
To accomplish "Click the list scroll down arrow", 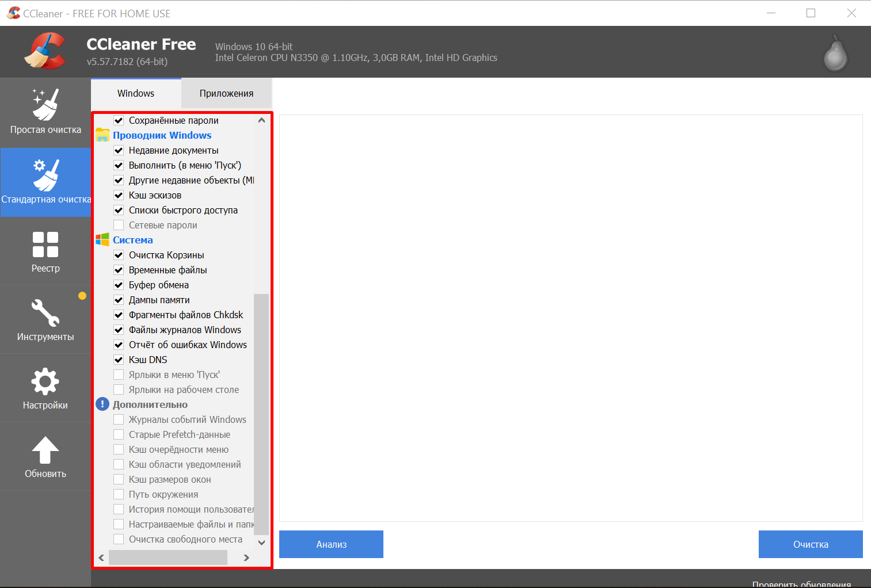I will [x=261, y=543].
